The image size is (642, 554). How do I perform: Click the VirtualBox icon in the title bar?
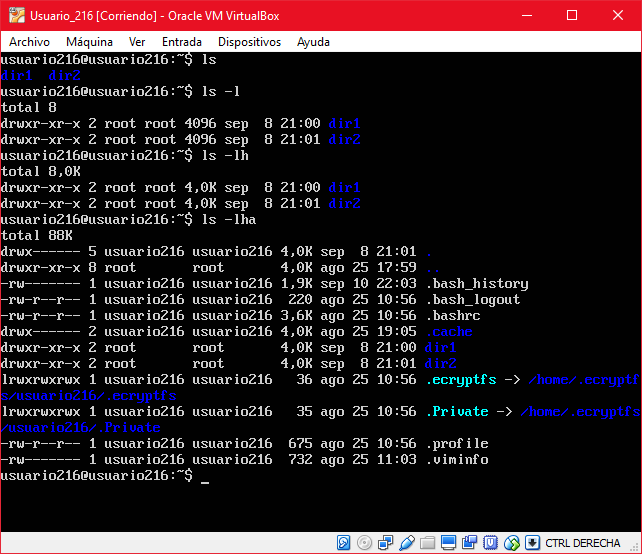(14, 15)
